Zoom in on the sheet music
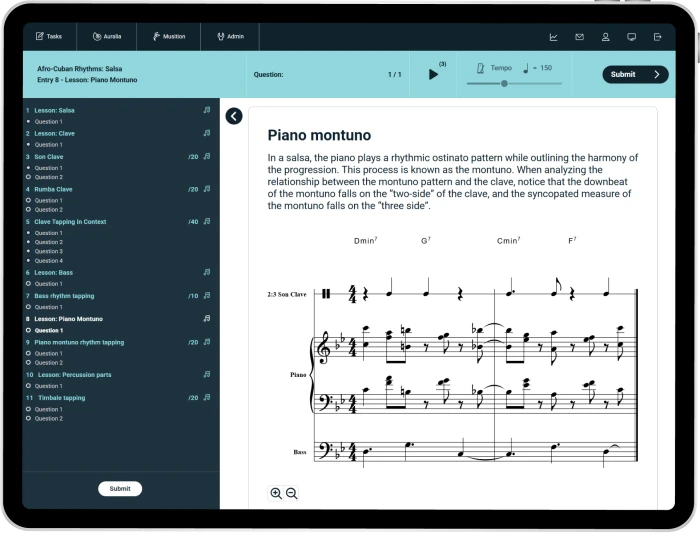This screenshot has height=536, width=700. pyautogui.click(x=276, y=493)
